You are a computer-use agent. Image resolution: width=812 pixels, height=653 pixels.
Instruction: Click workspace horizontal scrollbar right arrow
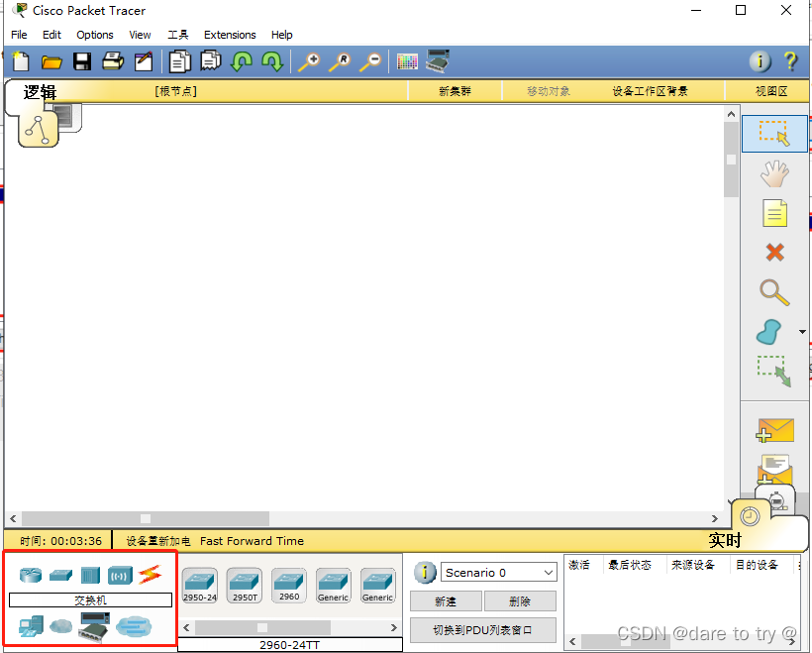[x=715, y=519]
